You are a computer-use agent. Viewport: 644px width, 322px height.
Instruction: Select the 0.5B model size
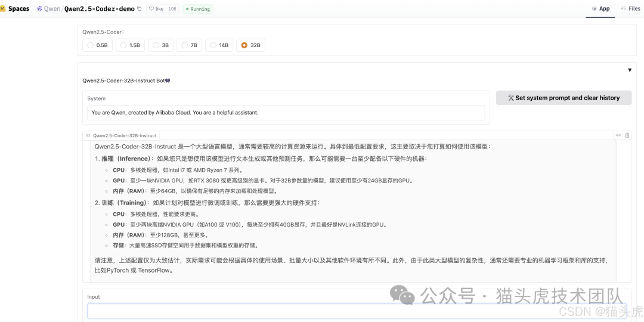tap(97, 45)
